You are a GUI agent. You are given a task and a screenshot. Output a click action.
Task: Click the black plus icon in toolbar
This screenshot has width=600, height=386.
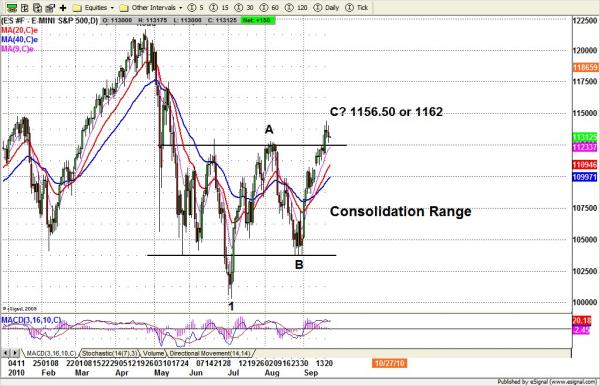pos(63,7)
